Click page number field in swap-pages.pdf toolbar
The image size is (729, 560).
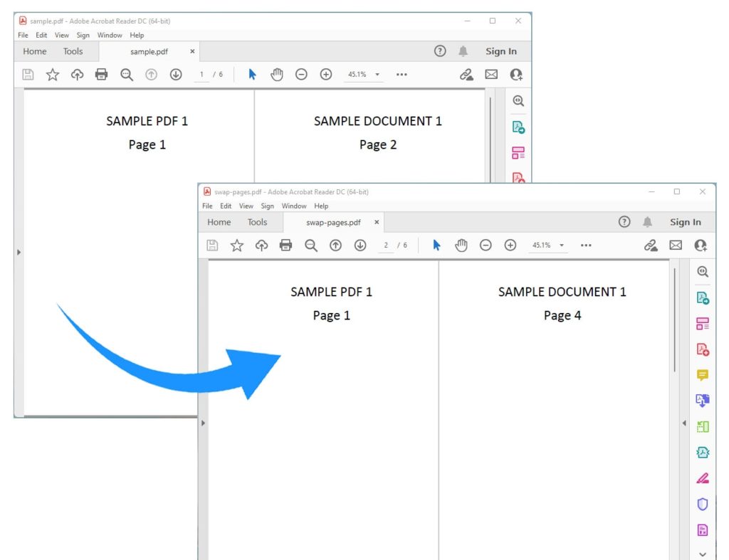point(386,245)
